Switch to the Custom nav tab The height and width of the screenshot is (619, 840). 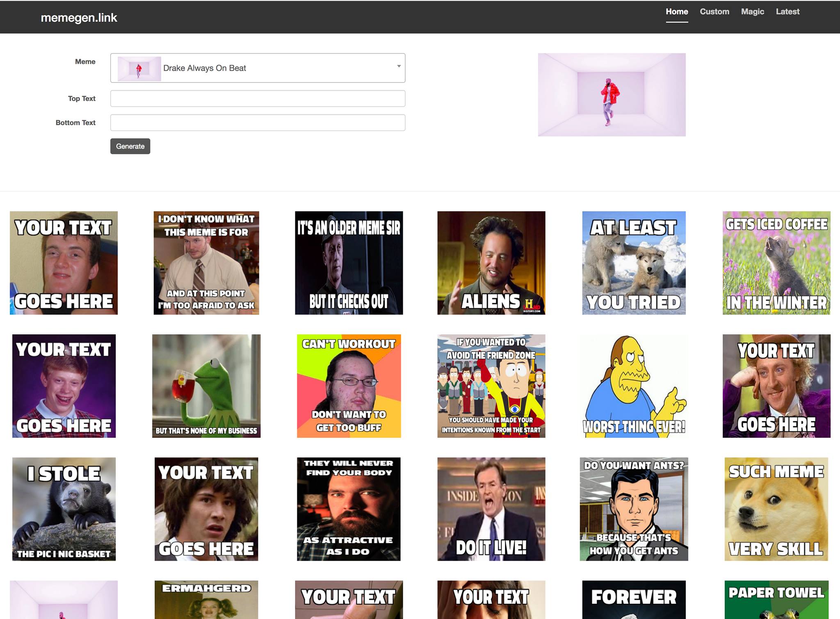(x=714, y=12)
